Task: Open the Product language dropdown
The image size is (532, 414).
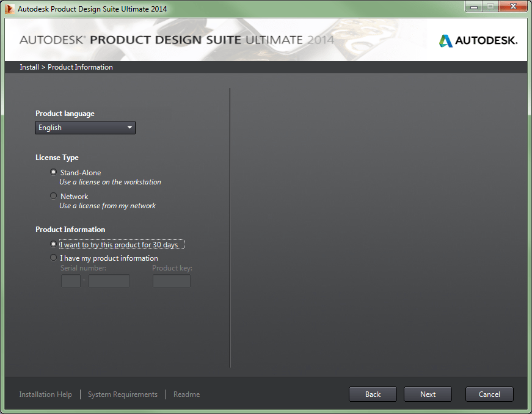Action: [x=85, y=127]
